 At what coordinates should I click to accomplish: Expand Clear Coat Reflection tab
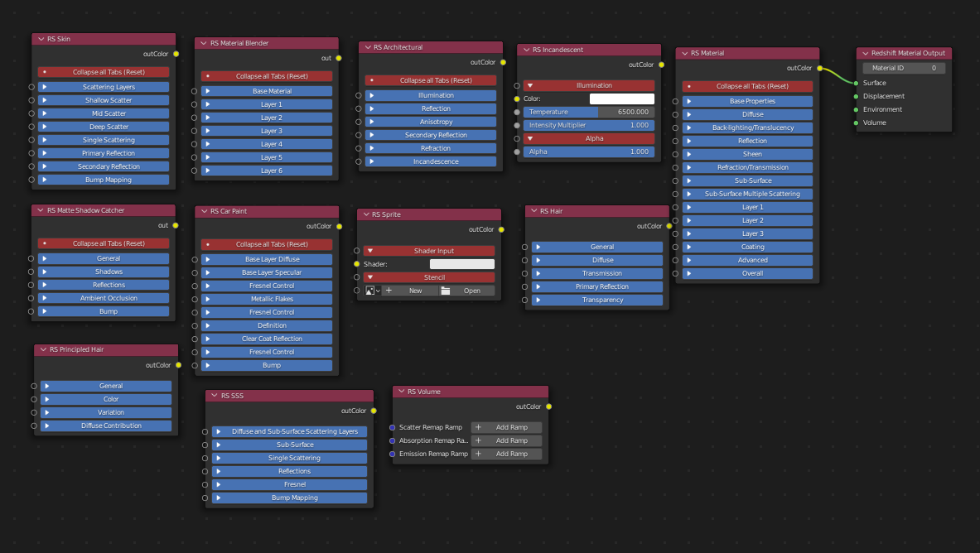click(x=267, y=339)
